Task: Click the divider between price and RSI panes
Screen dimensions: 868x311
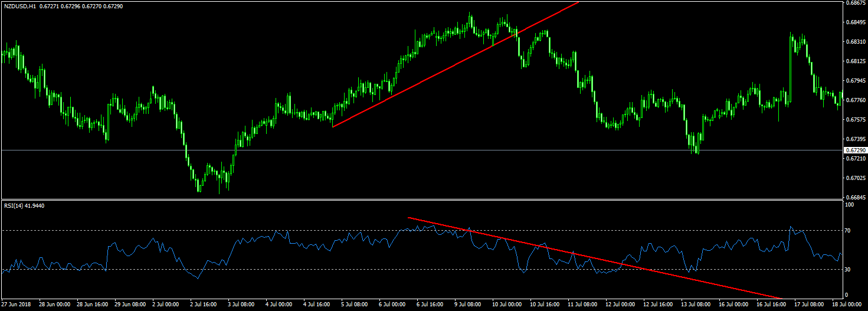Action: click(x=413, y=200)
